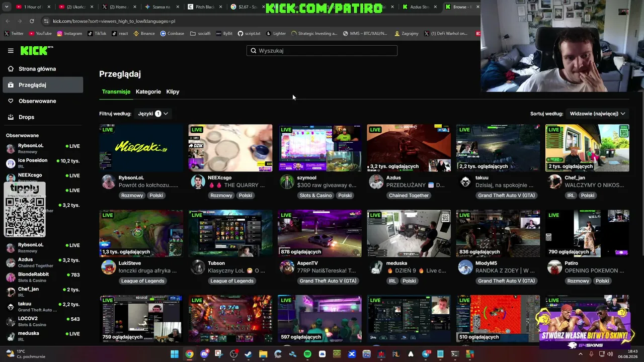Image resolution: width=644 pixels, height=362 pixels.
Task: Click the address bar URL
Action: click(x=114, y=21)
